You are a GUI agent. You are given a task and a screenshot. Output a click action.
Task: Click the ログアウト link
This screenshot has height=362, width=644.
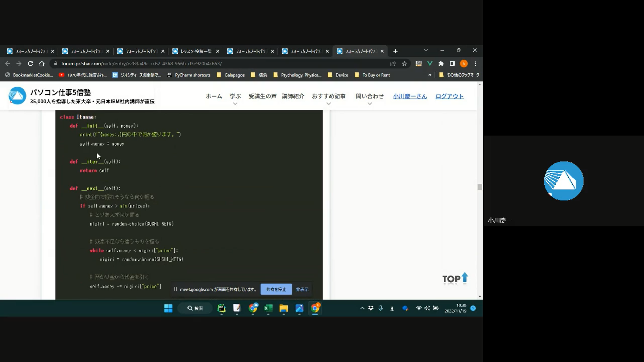pos(449,96)
